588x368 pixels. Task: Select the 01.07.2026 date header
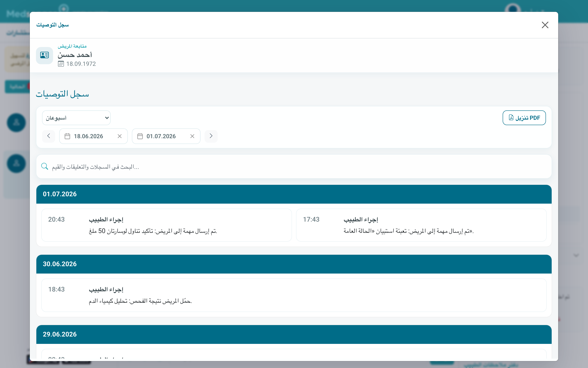pos(294,194)
